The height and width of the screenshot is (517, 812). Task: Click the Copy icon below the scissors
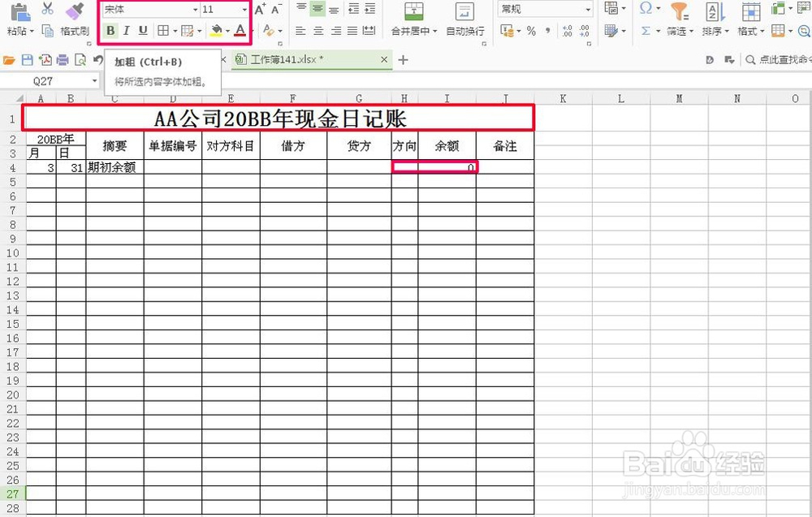pos(47,31)
